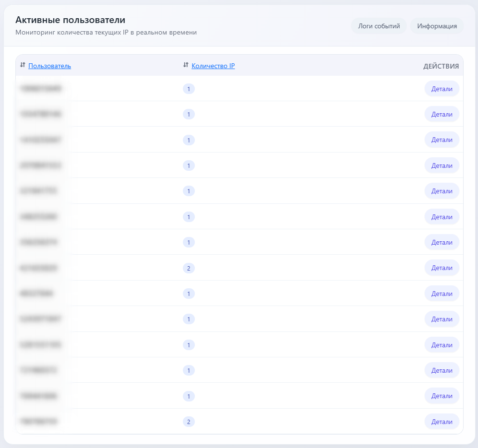This screenshot has width=478, height=448.
Task: Open Детали for the seventh user row
Action: [442, 242]
